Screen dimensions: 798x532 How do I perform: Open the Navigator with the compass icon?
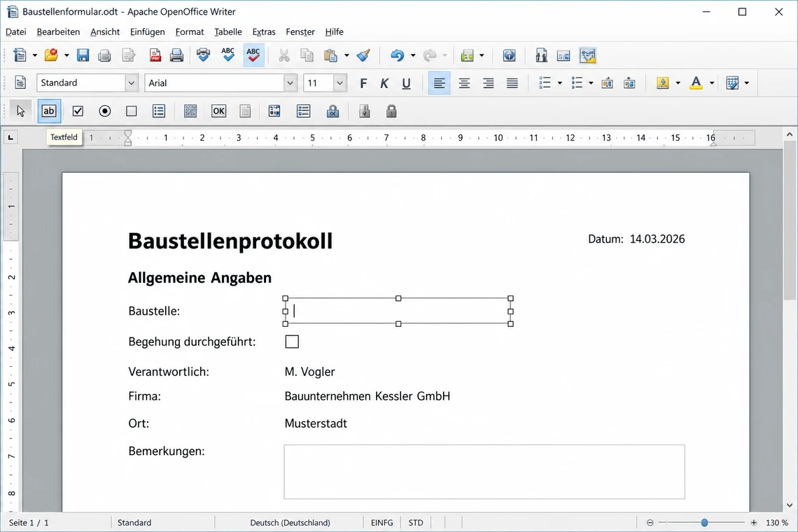coord(509,55)
